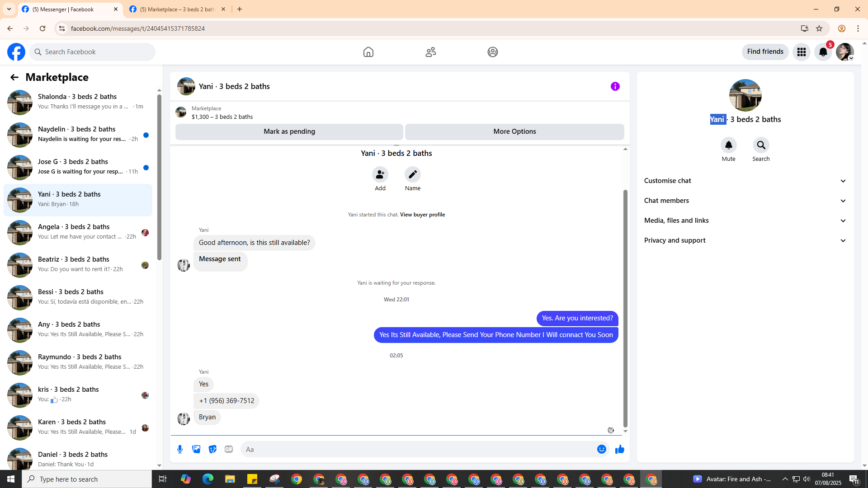This screenshot has height=488, width=868.
Task: Open Beatriz's conversation
Action: (x=78, y=265)
